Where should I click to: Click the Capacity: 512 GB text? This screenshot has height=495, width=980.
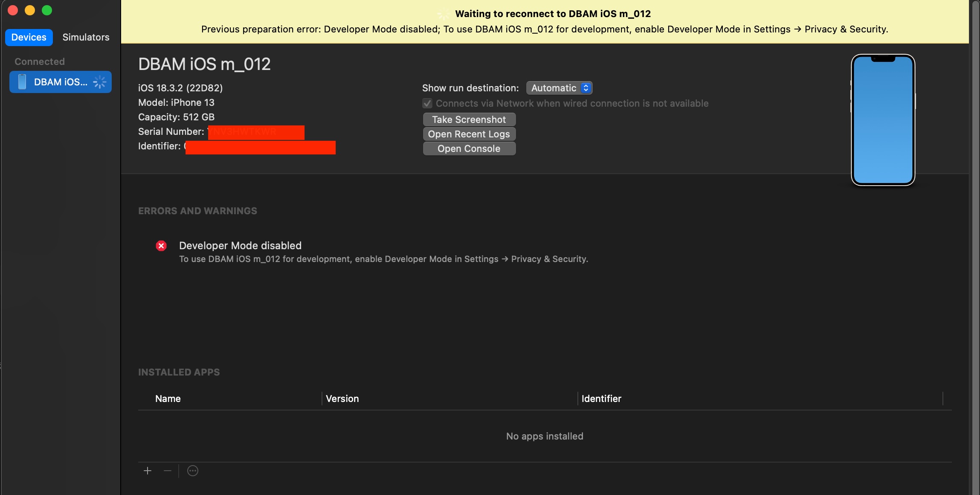coord(176,117)
